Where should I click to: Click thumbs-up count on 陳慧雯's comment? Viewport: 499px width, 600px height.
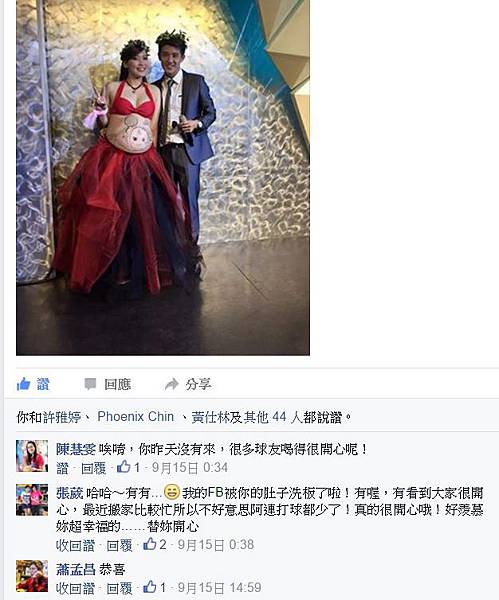pyautogui.click(x=128, y=467)
